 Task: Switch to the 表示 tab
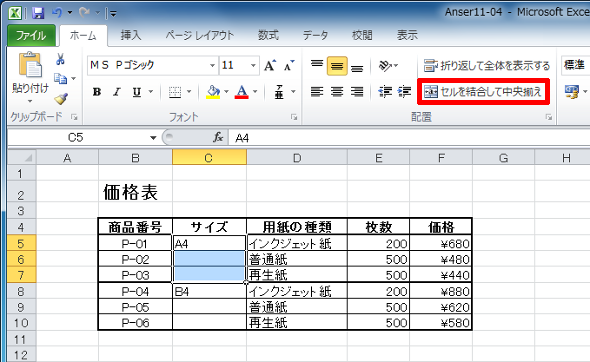(x=407, y=35)
